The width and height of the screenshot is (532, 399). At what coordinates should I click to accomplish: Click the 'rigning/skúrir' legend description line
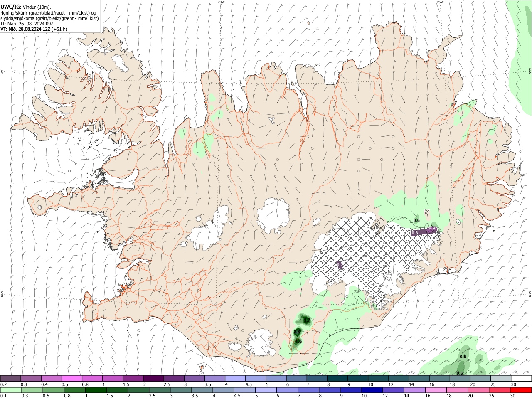pos(48,12)
